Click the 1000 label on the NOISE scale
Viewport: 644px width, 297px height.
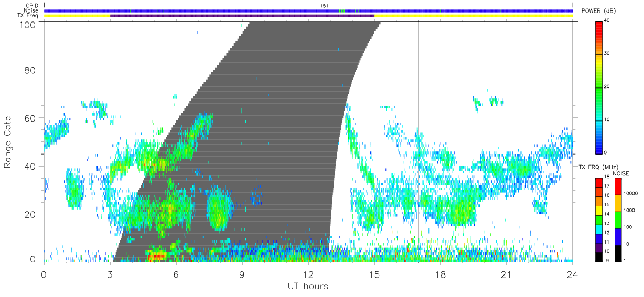coord(629,210)
